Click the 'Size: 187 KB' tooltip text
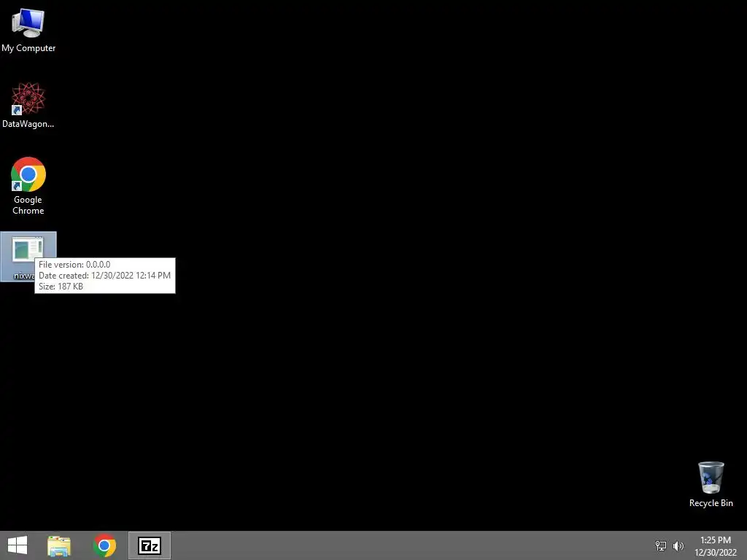The image size is (747, 560). 61,286
